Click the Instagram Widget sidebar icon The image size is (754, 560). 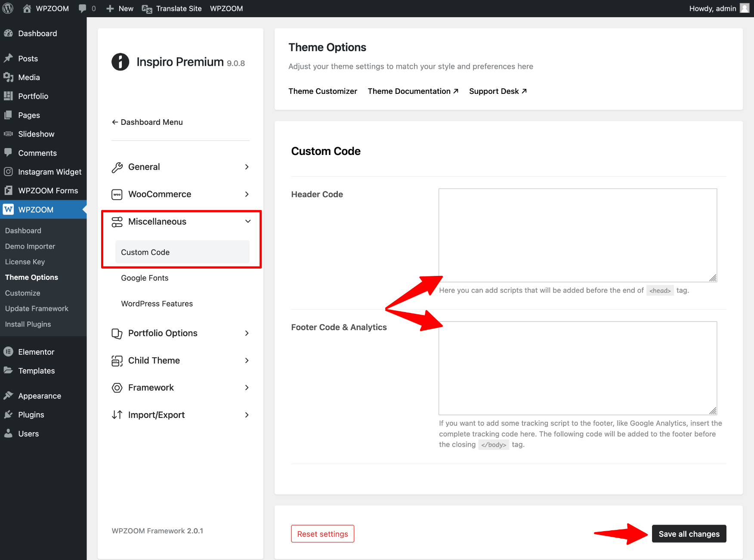coord(8,172)
